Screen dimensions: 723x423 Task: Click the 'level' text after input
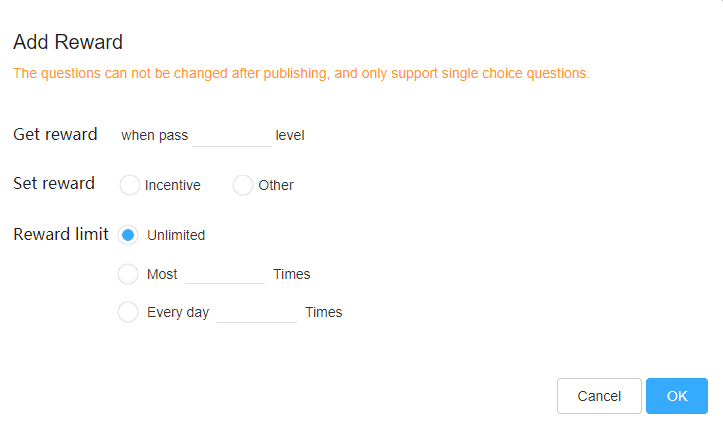290,135
